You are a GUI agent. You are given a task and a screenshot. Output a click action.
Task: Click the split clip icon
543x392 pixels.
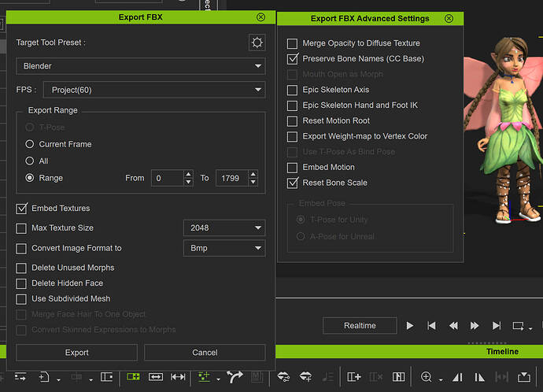point(398,377)
